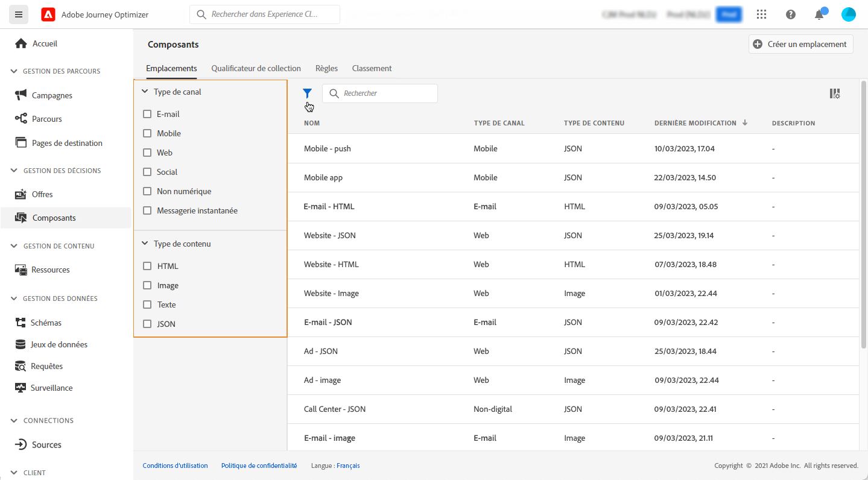
Task: Collapse Gestion des parcours sidebar group
Action: [14, 71]
